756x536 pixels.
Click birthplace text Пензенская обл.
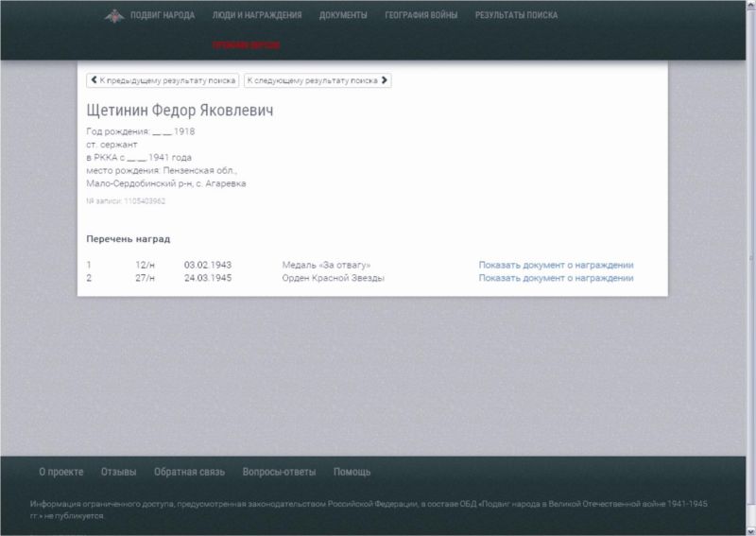click(200, 170)
